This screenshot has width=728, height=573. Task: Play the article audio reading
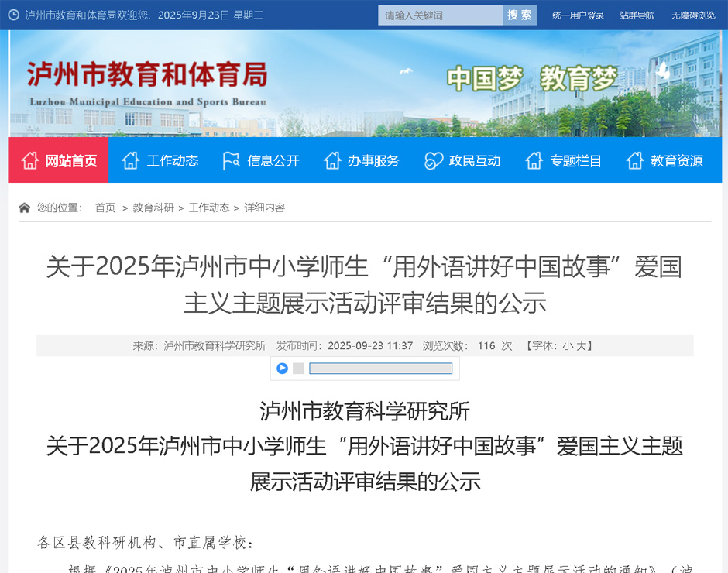click(283, 369)
